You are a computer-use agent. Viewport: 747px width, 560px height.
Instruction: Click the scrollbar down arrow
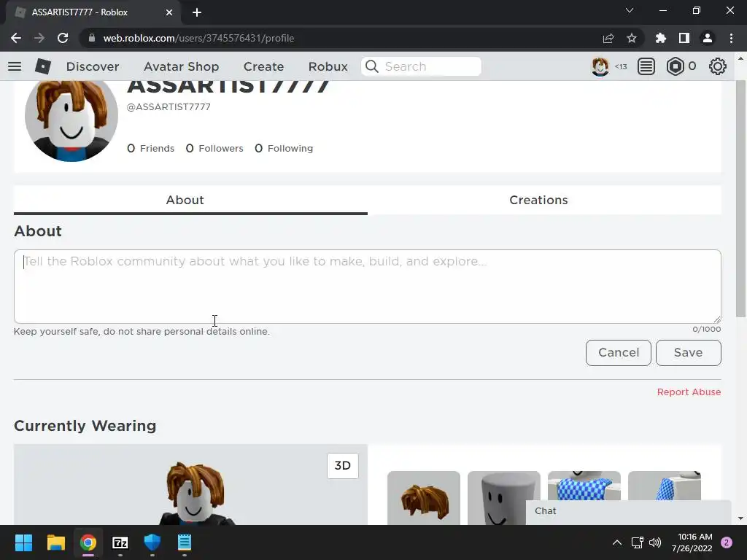[x=740, y=518]
